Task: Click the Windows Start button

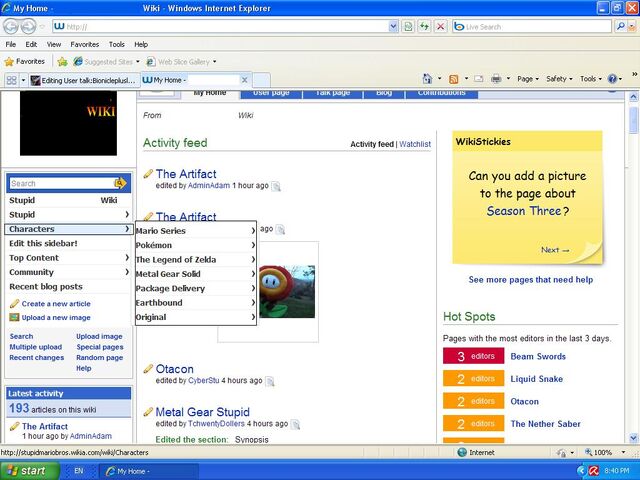Action: [x=30, y=471]
